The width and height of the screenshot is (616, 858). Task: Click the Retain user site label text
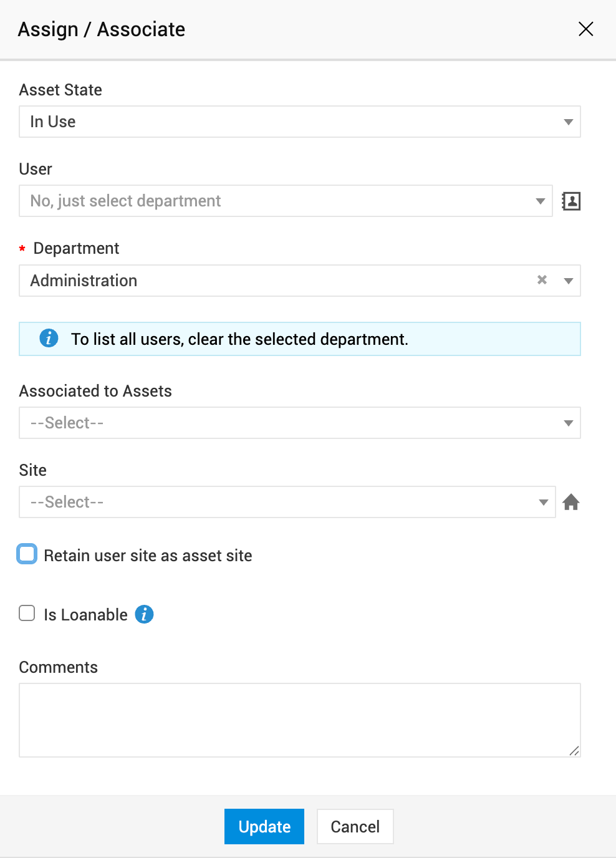tap(148, 556)
